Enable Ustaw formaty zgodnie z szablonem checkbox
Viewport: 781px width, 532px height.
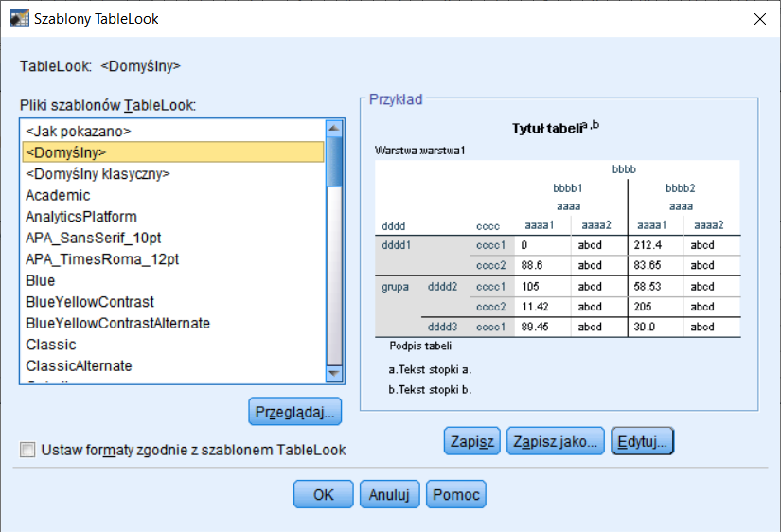pos(27,450)
